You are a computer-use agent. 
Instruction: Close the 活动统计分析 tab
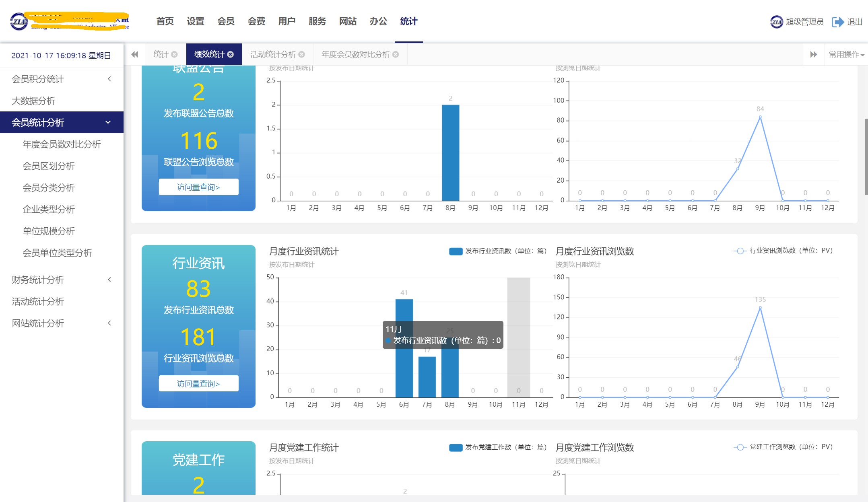301,54
